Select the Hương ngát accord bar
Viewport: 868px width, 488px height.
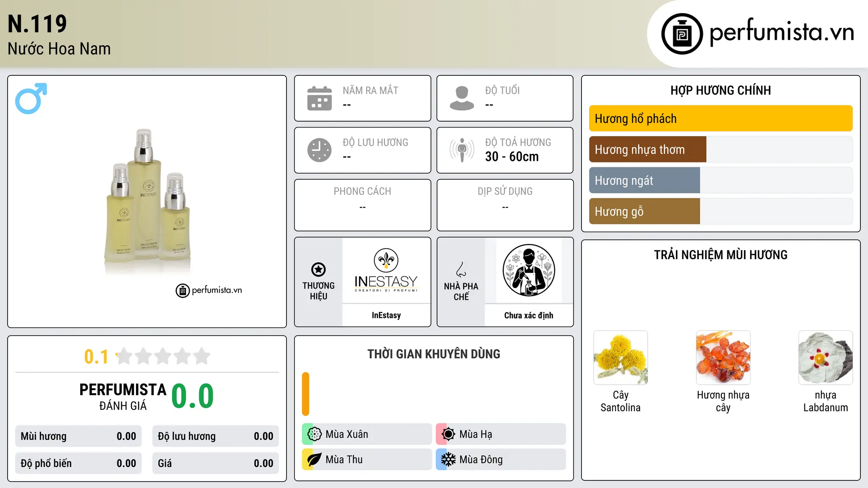[x=721, y=180]
